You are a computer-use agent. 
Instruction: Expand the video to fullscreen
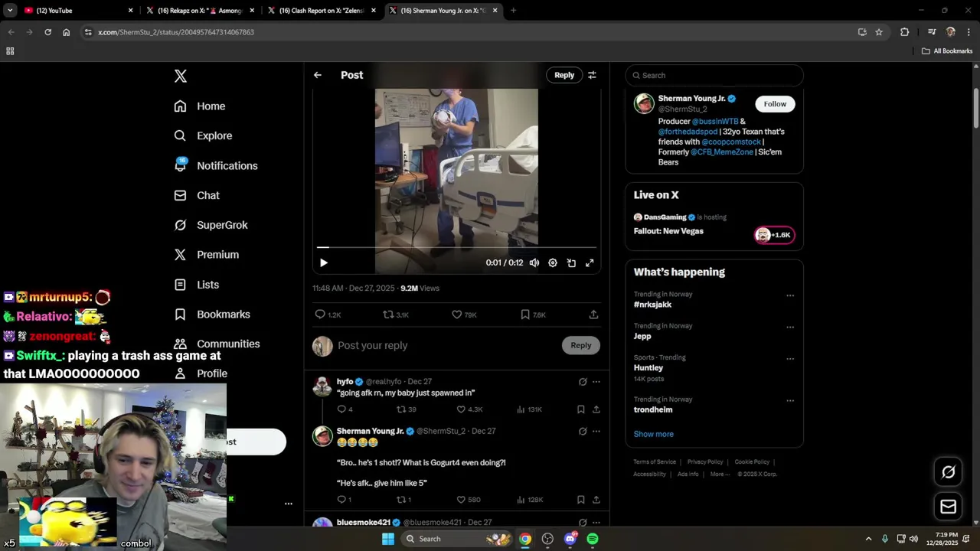click(590, 262)
